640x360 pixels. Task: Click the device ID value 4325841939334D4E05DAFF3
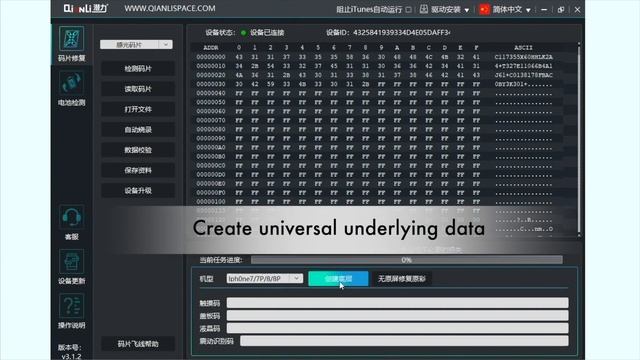(x=402, y=33)
